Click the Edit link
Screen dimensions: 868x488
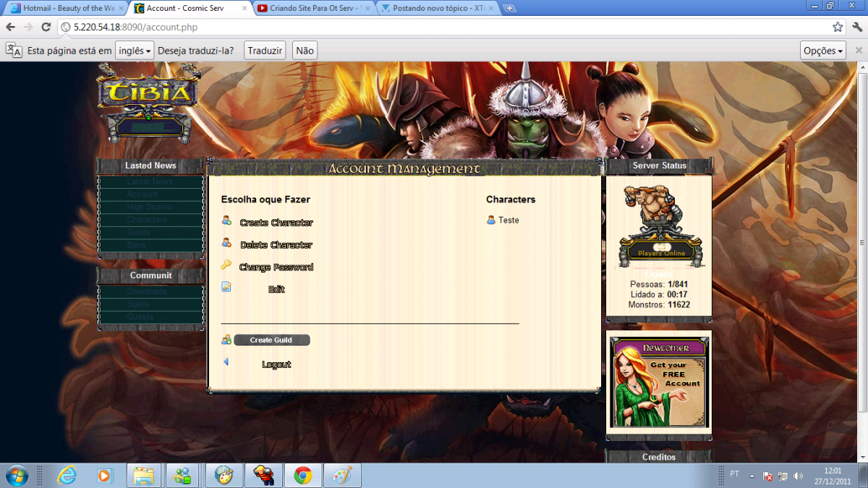276,289
